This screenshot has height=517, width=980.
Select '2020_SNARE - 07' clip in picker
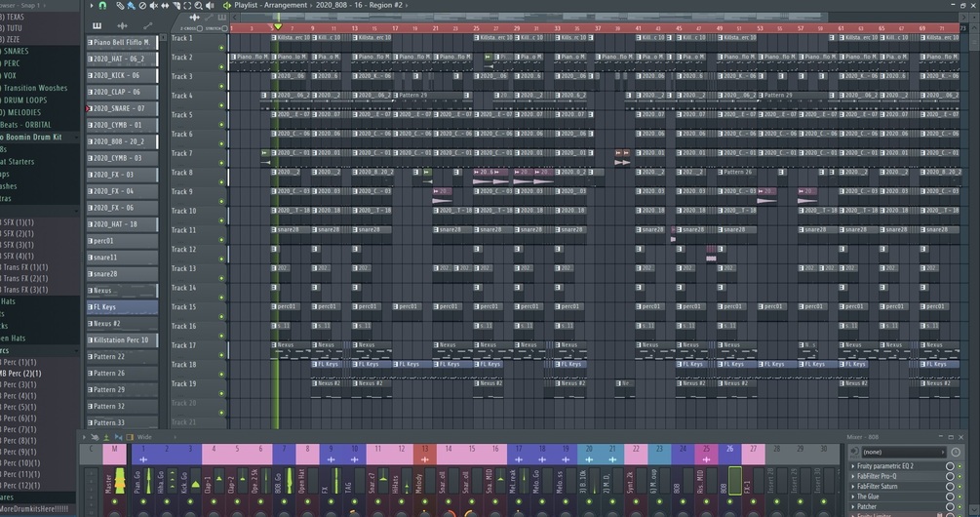tap(122, 108)
